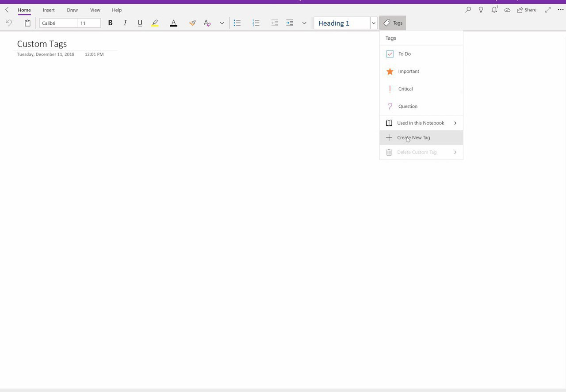Click the clipboard paste icon

(x=27, y=23)
